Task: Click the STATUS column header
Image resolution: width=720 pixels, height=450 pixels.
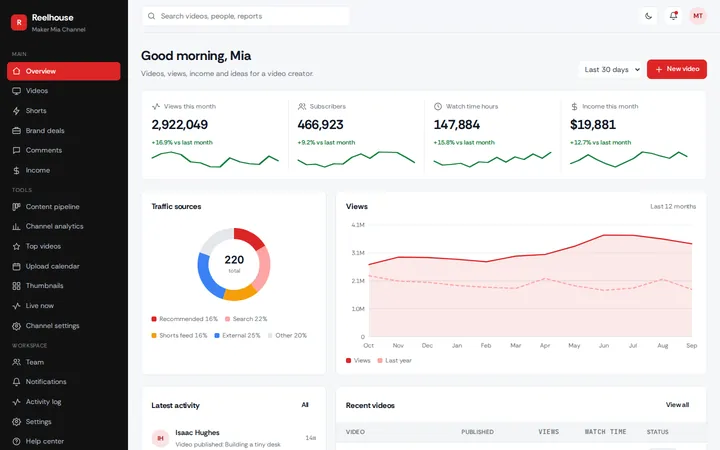Action: 658,432
